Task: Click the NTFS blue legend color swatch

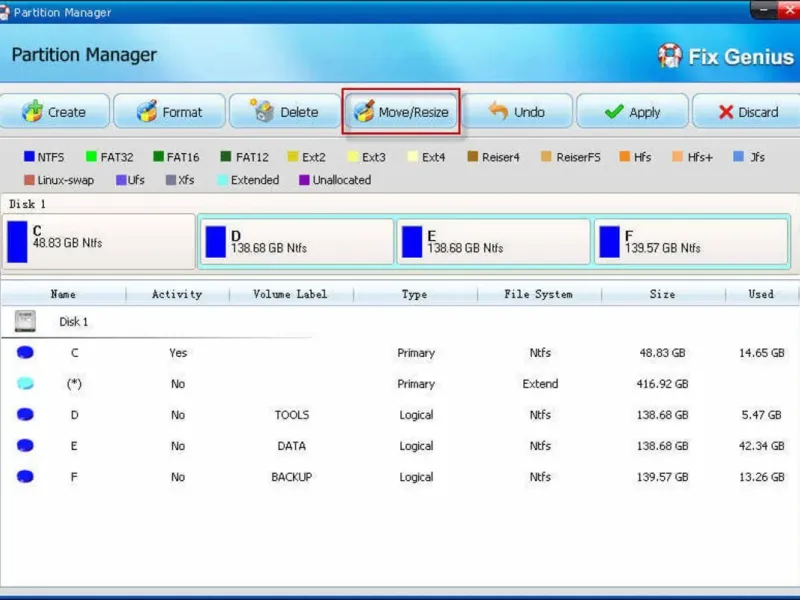Action: click(29, 156)
